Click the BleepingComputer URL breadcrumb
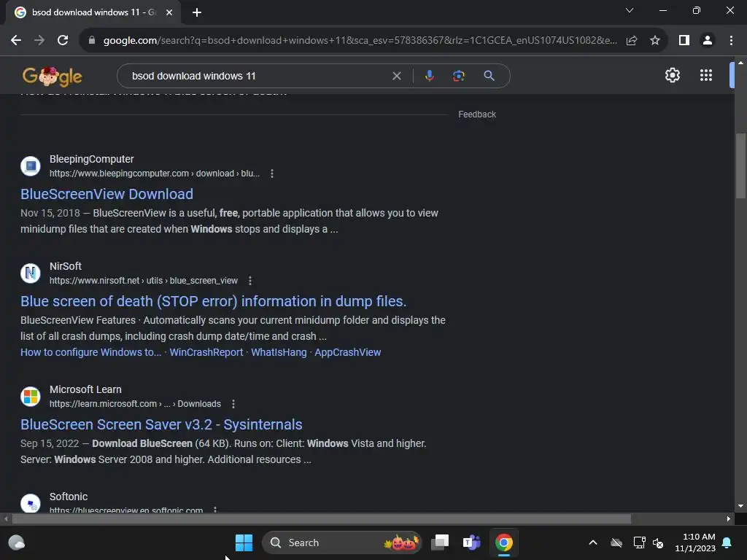The width and height of the screenshot is (747, 560). click(x=155, y=174)
